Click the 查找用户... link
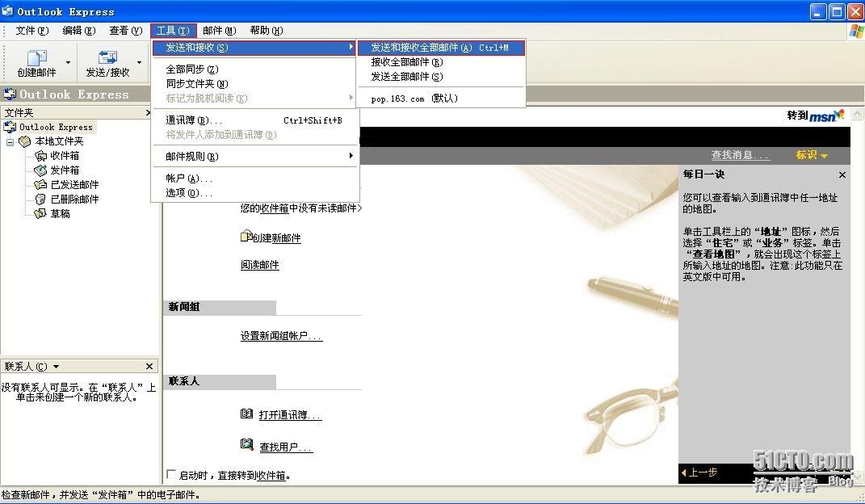 (286, 447)
